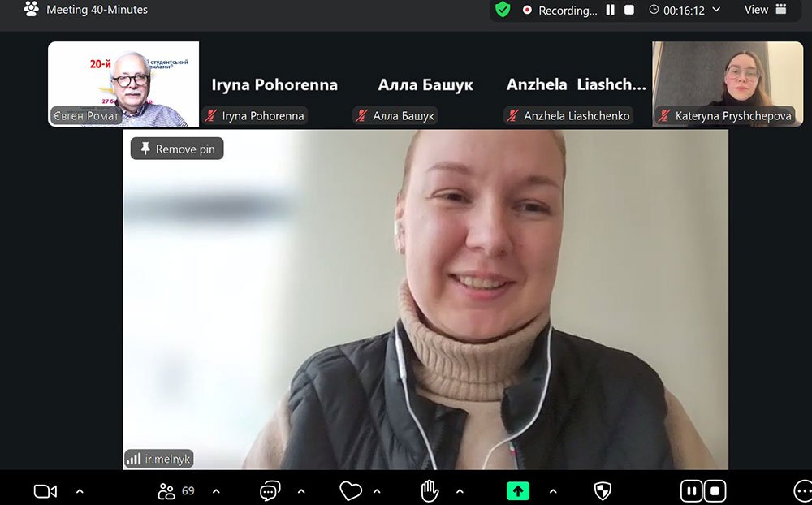Image resolution: width=812 pixels, height=505 pixels.
Task: Open the View menu
Action: point(765,10)
